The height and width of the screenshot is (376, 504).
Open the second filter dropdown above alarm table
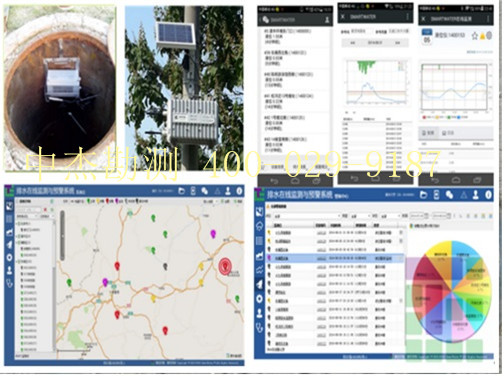pos(359,216)
